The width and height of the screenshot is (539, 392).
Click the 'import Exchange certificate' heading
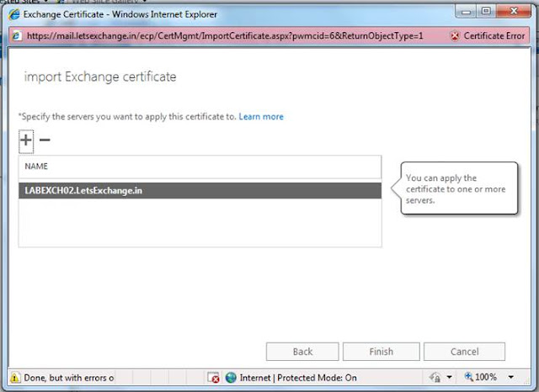click(100, 77)
